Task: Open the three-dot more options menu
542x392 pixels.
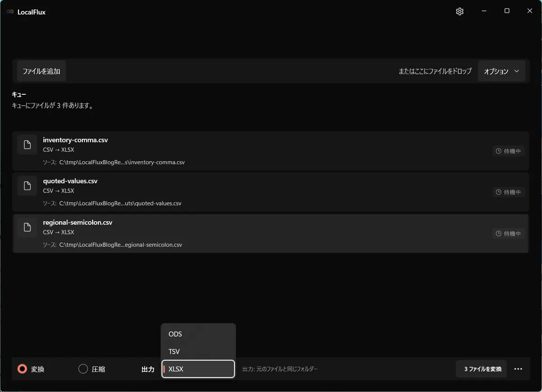Action: coord(518,369)
